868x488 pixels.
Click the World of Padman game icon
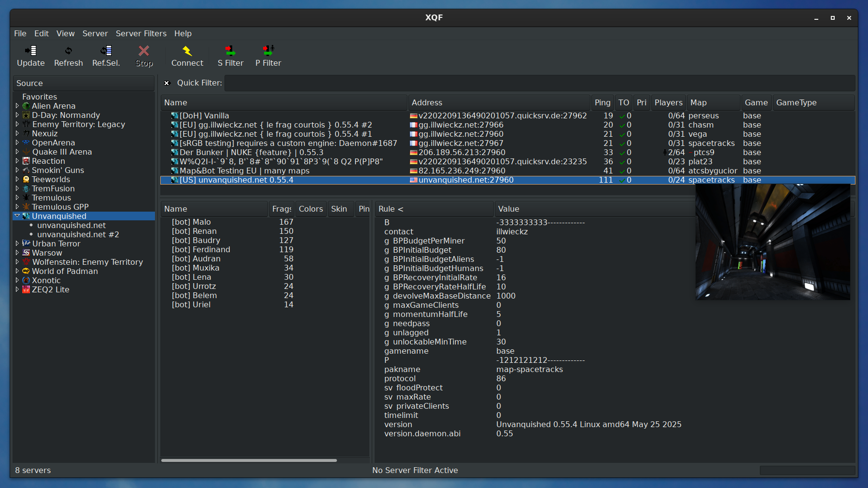point(27,271)
